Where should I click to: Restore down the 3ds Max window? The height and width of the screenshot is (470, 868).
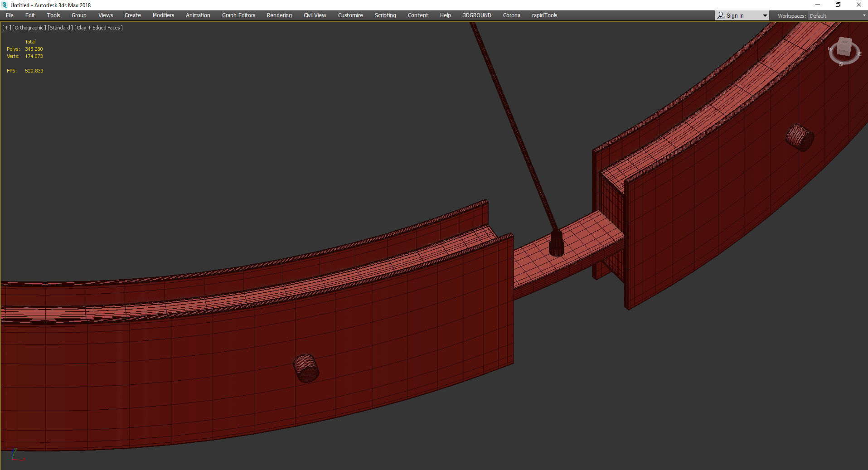[x=838, y=5]
